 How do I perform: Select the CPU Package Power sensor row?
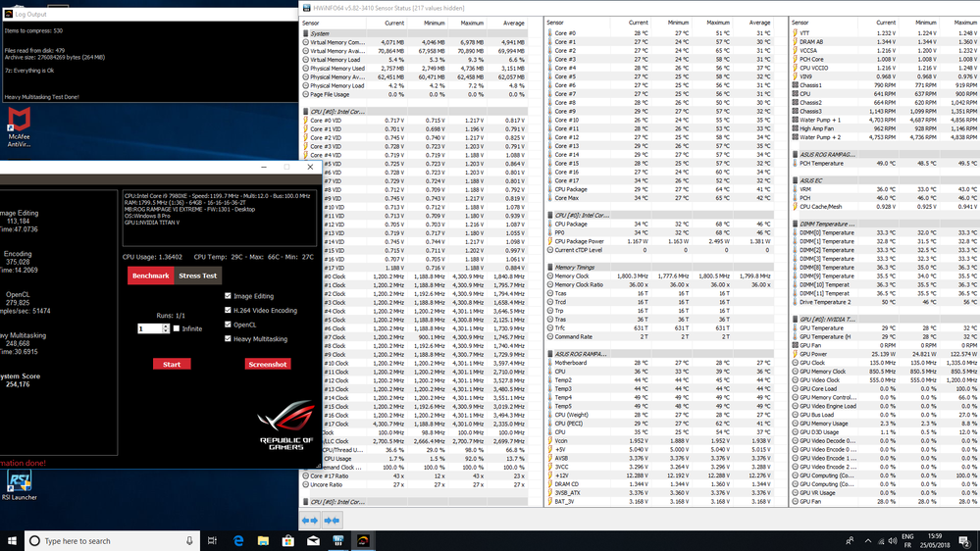click(x=659, y=241)
